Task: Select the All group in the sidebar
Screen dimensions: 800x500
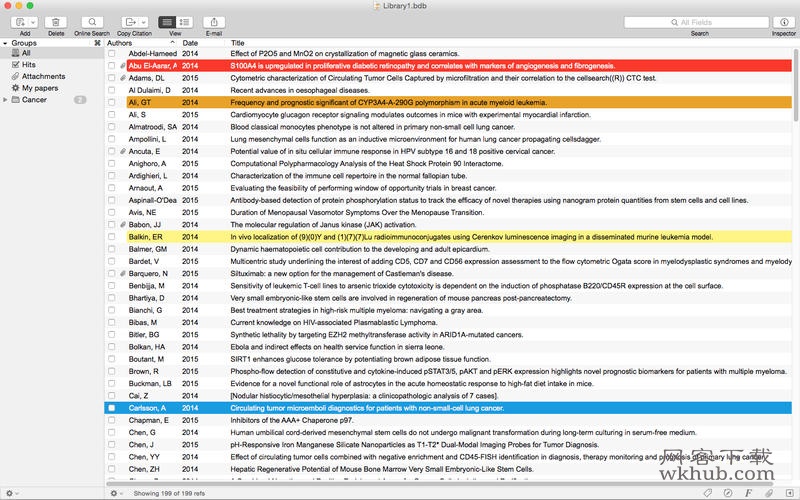Action: click(x=52, y=53)
